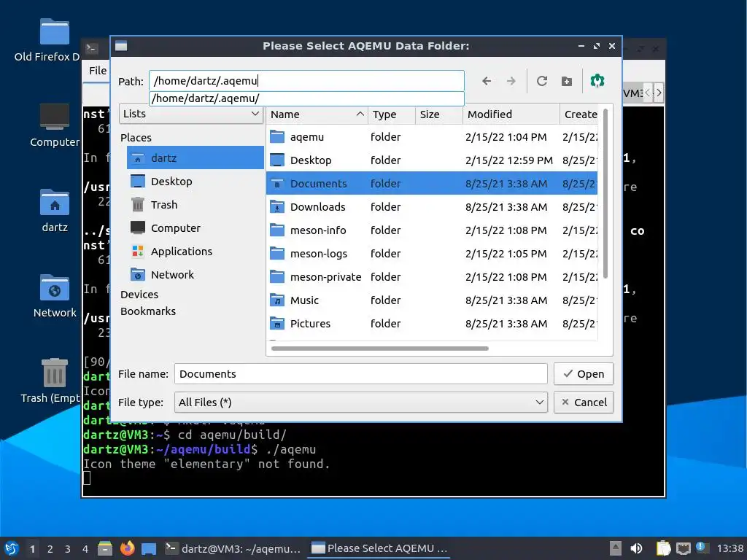The width and height of the screenshot is (747, 560).
Task: Open the terminal File menu
Action: coord(98,71)
